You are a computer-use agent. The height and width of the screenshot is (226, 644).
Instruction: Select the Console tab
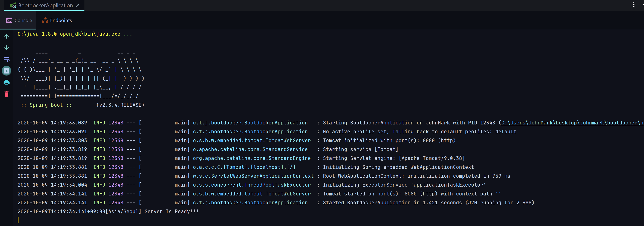click(23, 20)
